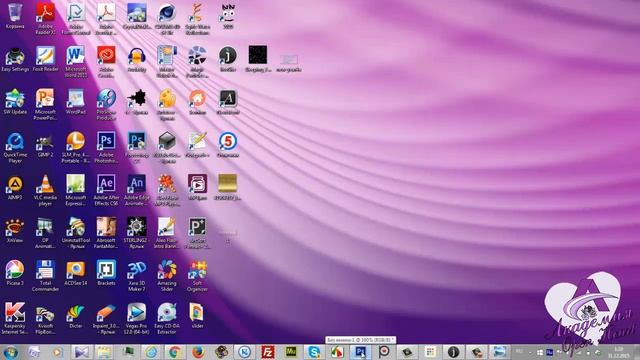640x360 pixels.
Task: Open Microsoft Word 2013 shortcut
Action: tap(76, 62)
